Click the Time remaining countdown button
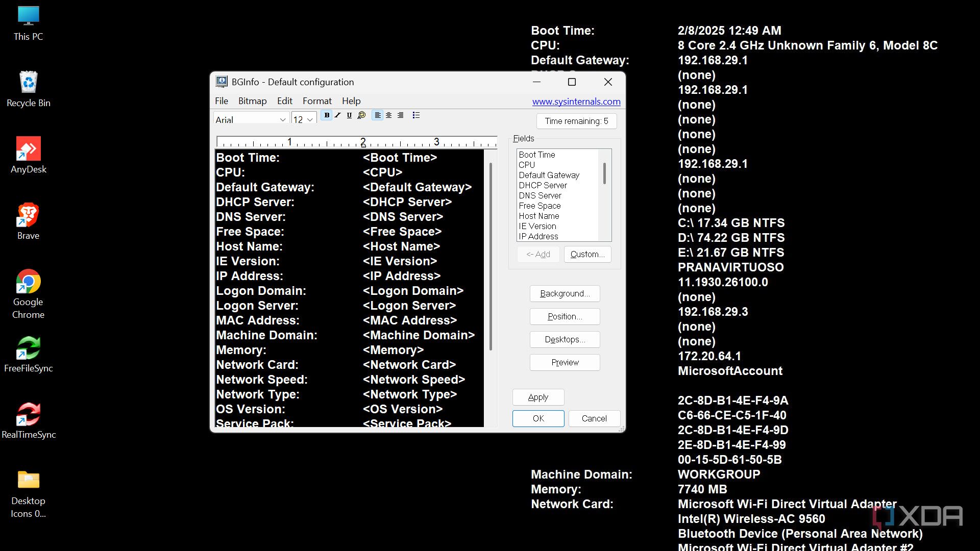 click(x=576, y=121)
